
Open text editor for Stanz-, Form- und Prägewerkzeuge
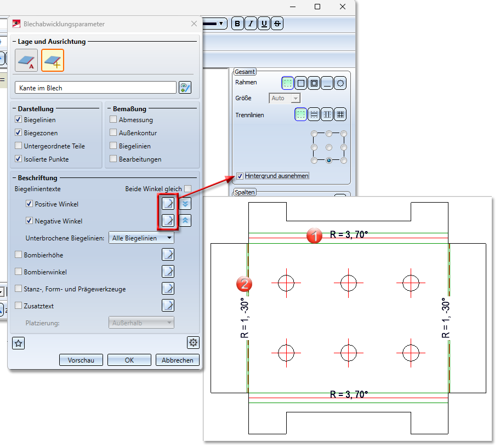[168, 289]
